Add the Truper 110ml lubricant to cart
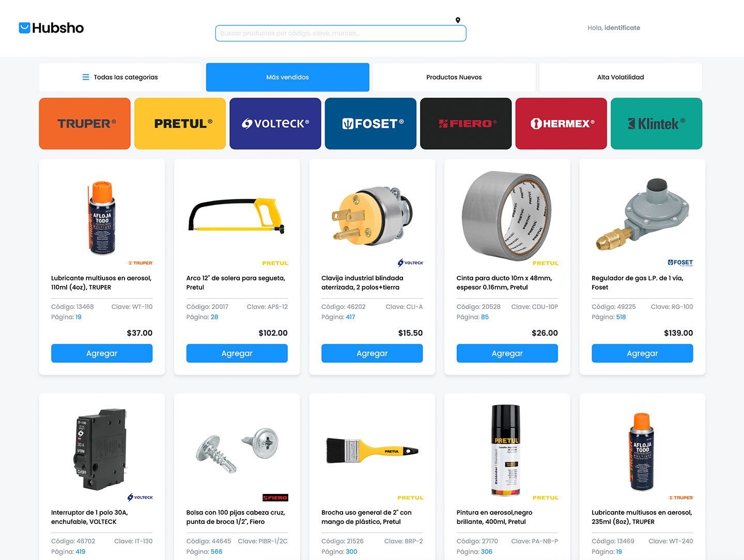 (x=102, y=353)
